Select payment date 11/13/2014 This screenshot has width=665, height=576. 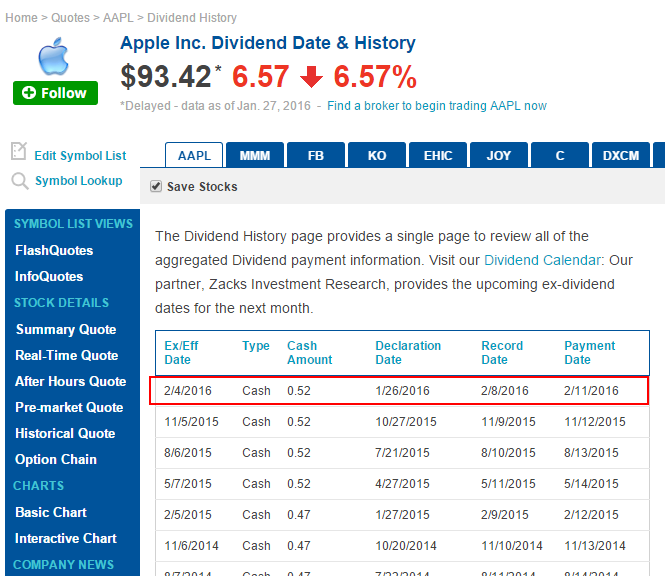[595, 545]
